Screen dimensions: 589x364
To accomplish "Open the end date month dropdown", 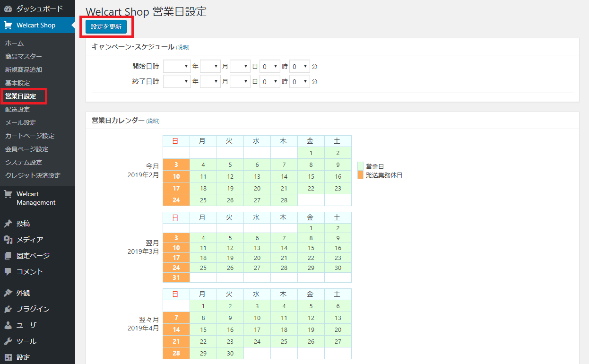I will coord(210,81).
